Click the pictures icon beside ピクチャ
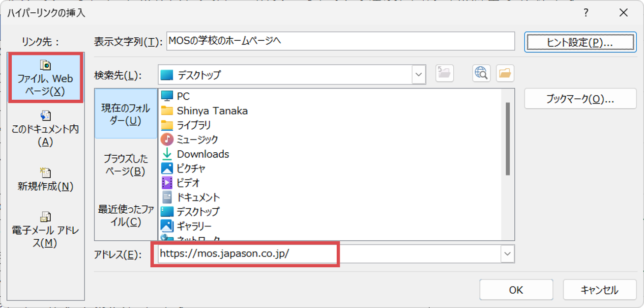 point(167,168)
